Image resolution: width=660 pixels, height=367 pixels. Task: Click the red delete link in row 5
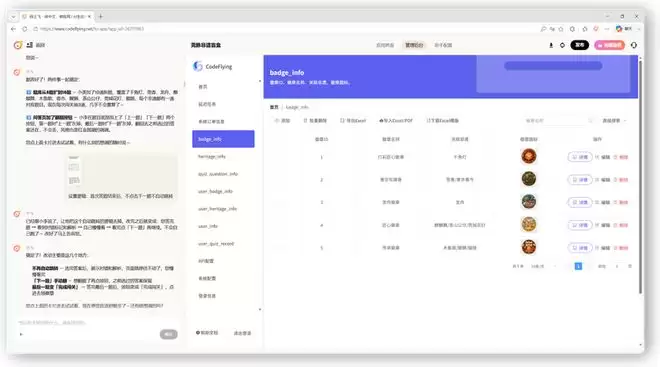[621, 248]
